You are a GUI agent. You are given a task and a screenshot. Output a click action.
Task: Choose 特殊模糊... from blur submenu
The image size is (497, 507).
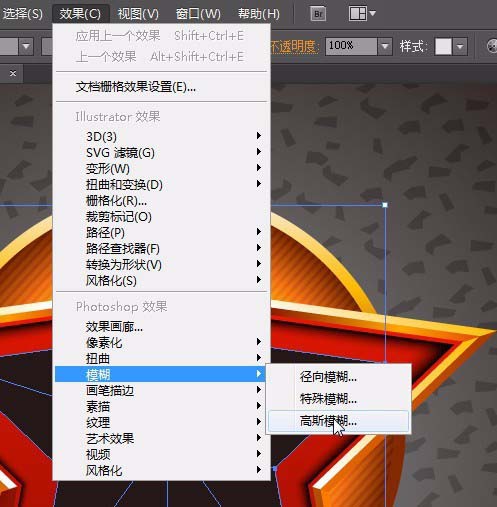(x=339, y=399)
